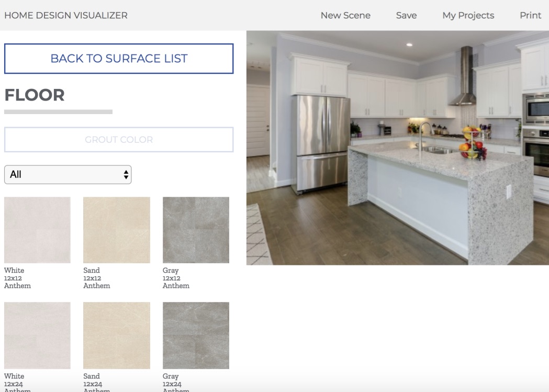
Task: Click the Home Design Visualizer title
Action: pyautogui.click(x=66, y=16)
